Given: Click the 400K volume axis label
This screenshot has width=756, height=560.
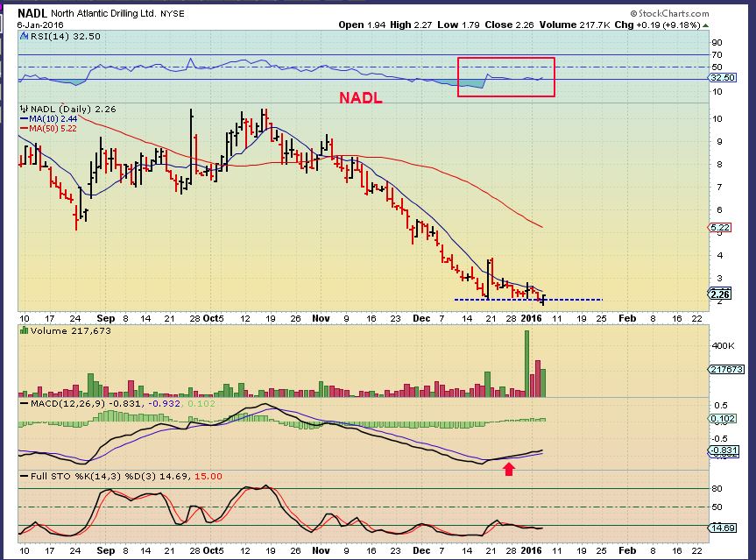Looking at the screenshot, I should pos(724,345).
